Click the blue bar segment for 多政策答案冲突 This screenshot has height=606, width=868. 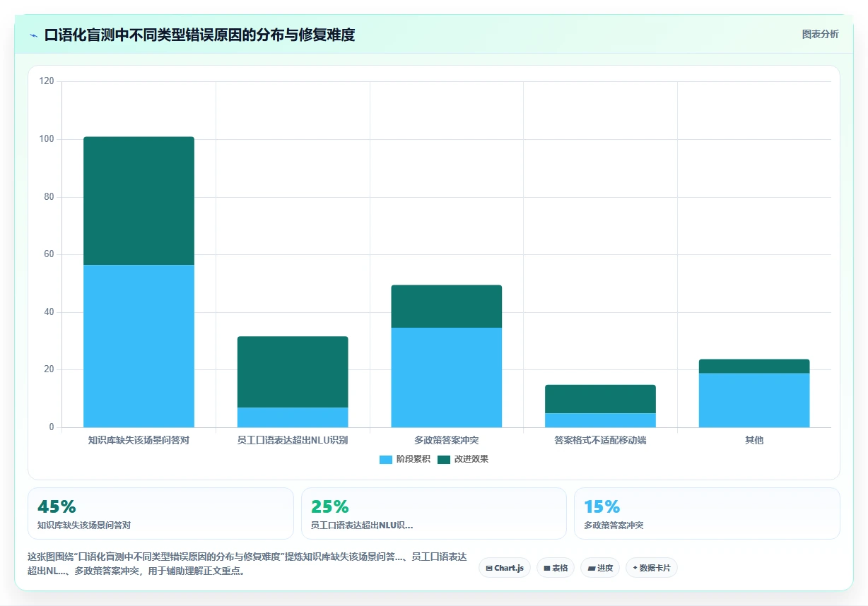click(446, 377)
